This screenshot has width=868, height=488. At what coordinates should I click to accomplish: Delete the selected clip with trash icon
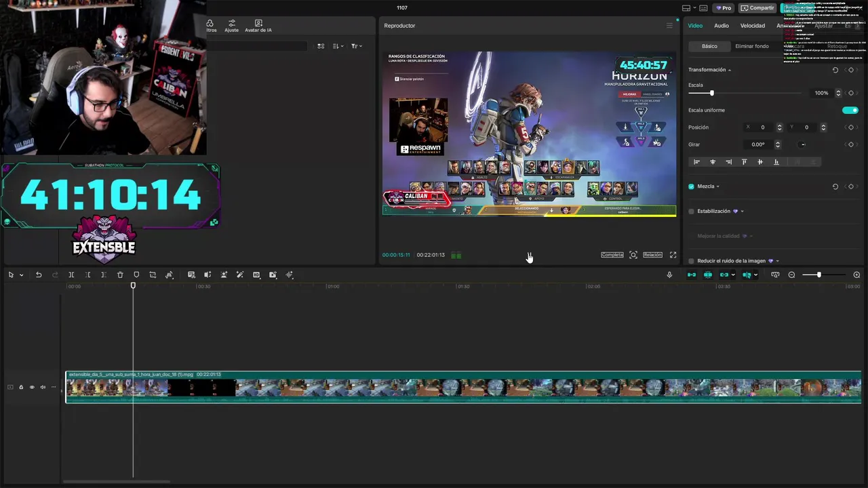(x=120, y=274)
